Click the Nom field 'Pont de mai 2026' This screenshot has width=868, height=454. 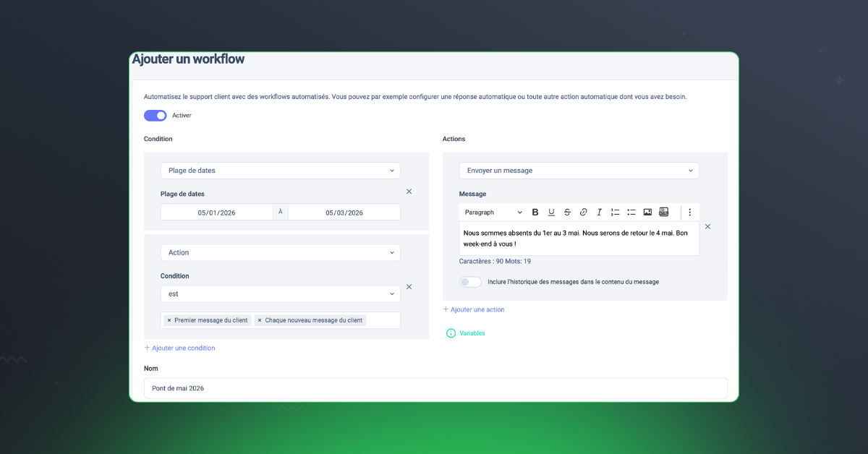tap(435, 388)
